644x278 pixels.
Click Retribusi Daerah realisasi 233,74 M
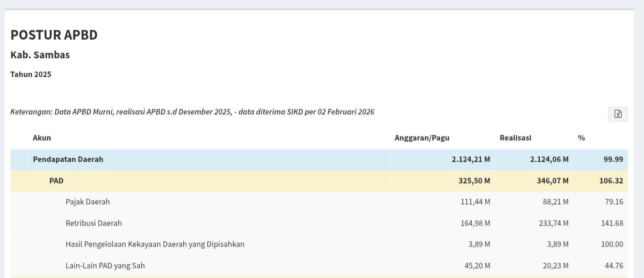pyautogui.click(x=553, y=223)
